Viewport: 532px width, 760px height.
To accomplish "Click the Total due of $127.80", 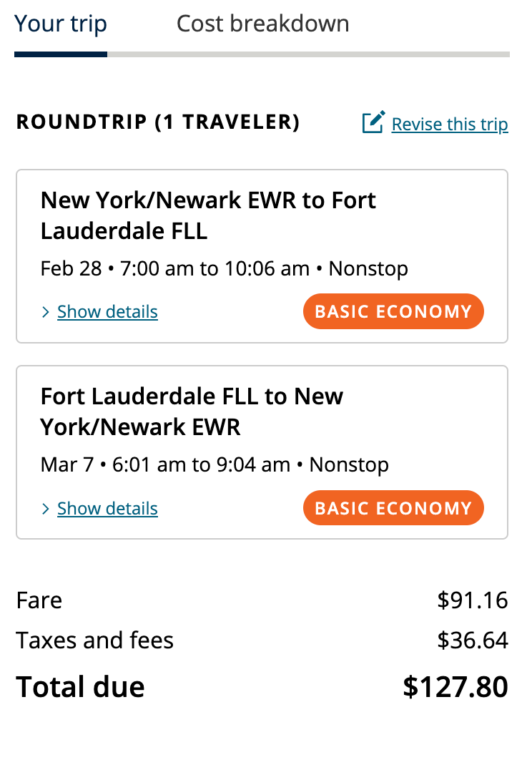I will point(455,686).
